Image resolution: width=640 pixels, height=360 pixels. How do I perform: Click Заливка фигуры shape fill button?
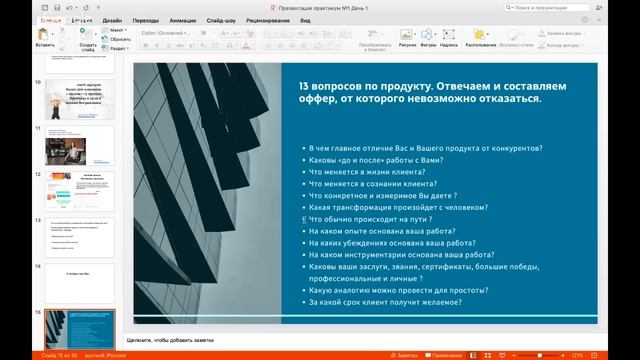coord(560,33)
